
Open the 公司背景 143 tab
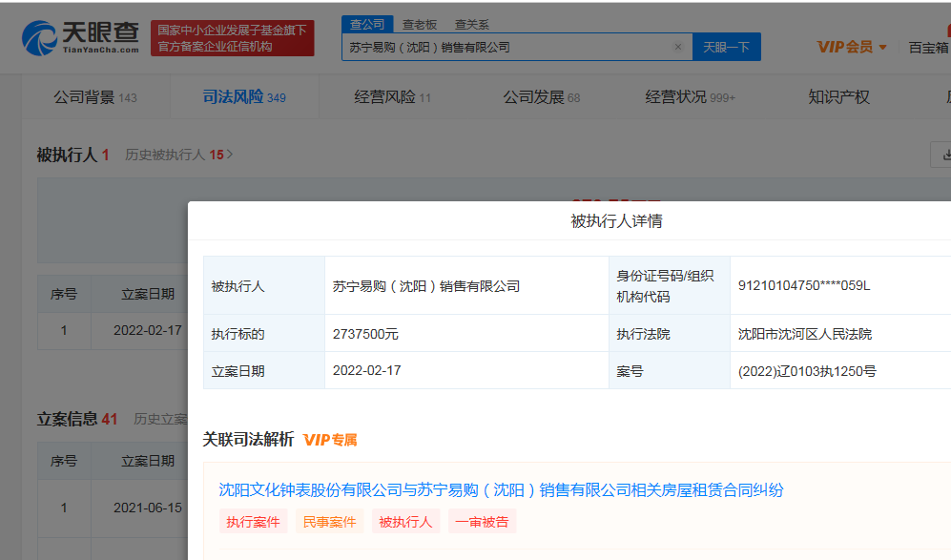[95, 97]
